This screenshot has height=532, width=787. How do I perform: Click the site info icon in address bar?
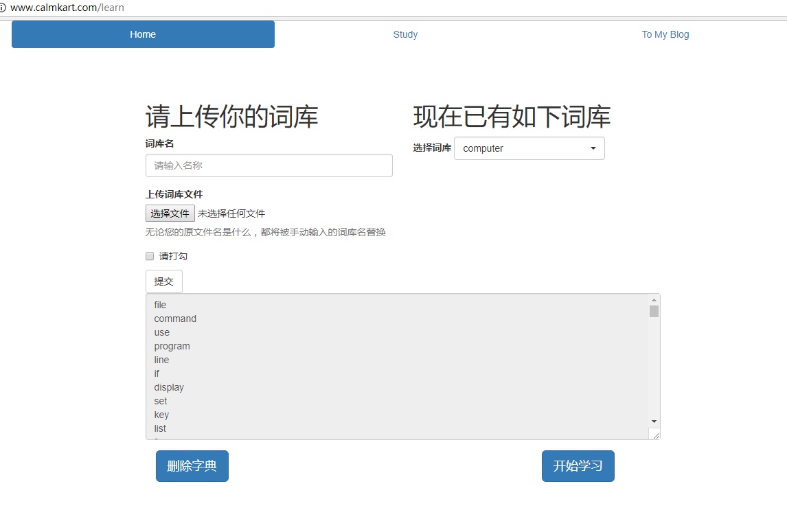[3, 8]
